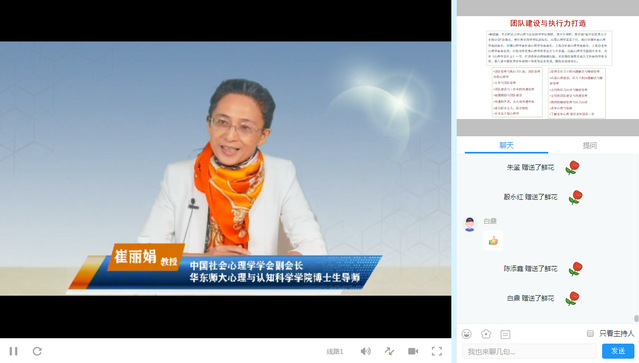Send a flower gift
Screen dimensions: 639x363
click(486, 334)
